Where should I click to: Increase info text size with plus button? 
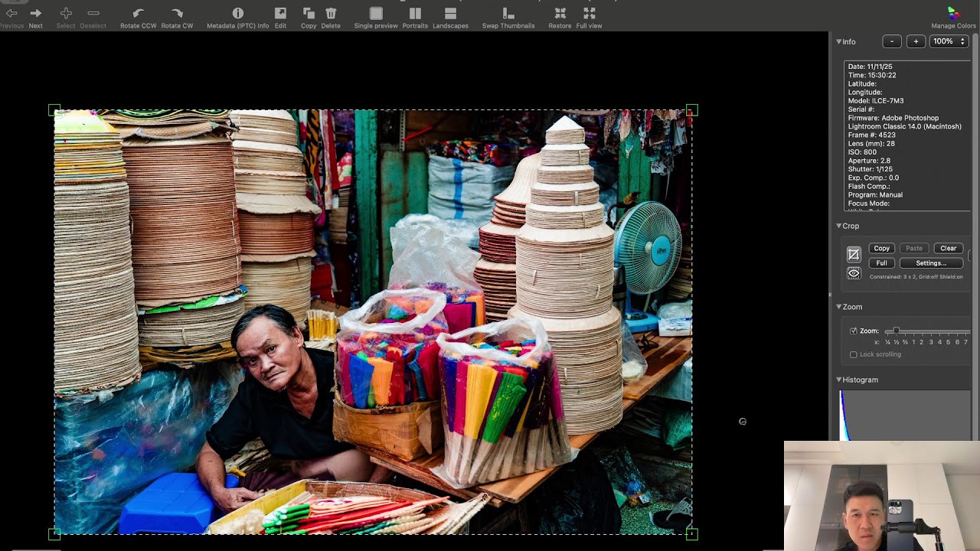click(916, 41)
